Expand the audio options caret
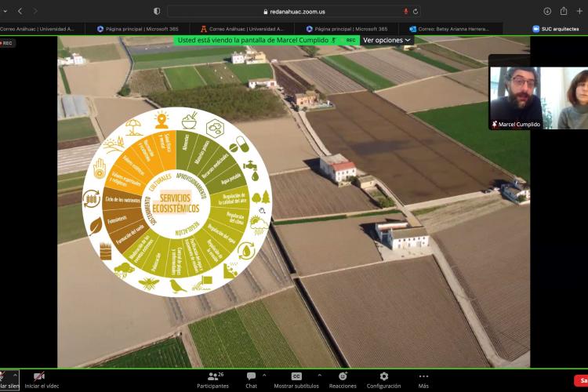 click(x=16, y=375)
